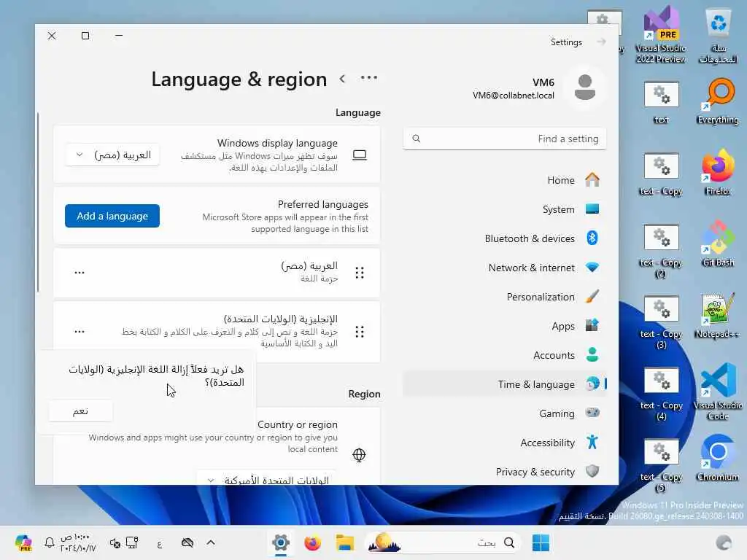The width and height of the screenshot is (747, 560).
Task: Click the search magnifier in Find a setting
Action: 417,139
